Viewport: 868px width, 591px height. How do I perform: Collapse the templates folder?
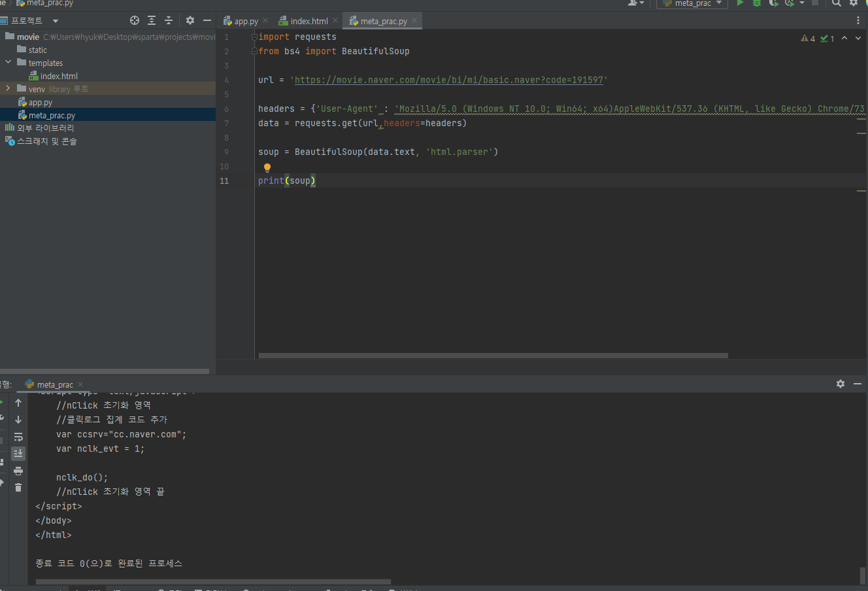[x=8, y=63]
